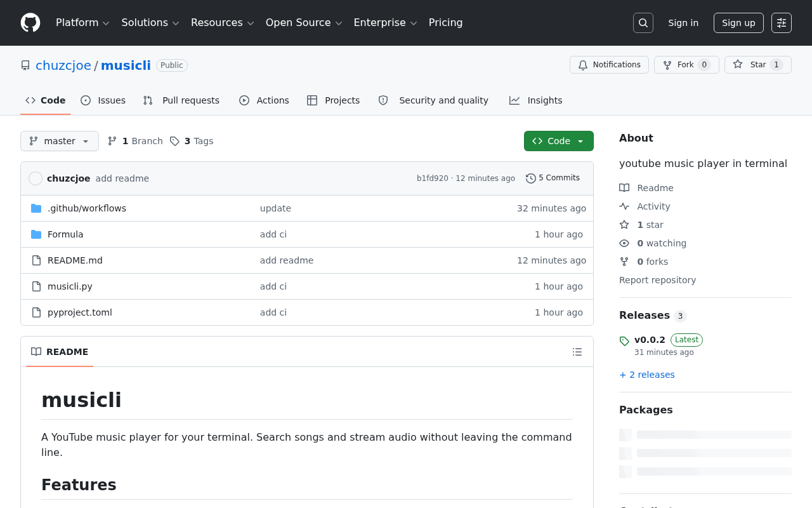Image resolution: width=812 pixels, height=508 pixels.
Task: Click the history clock icon by 5 Commits
Action: pyautogui.click(x=531, y=178)
